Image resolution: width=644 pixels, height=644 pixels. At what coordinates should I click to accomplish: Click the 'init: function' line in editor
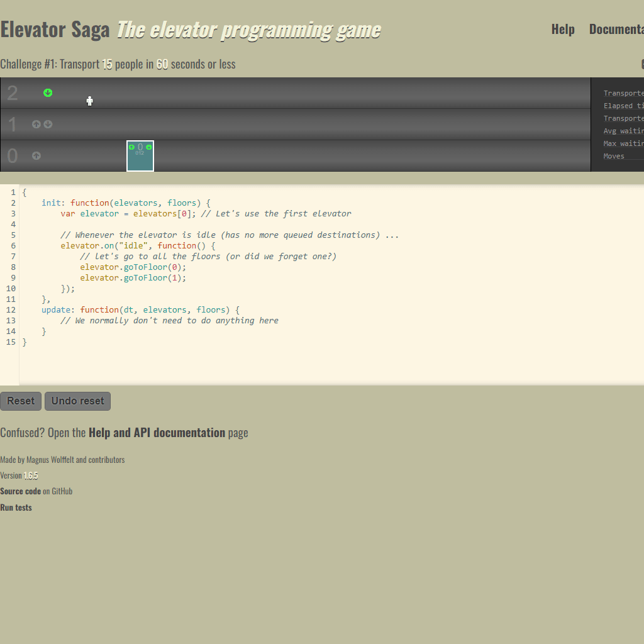pos(126,203)
